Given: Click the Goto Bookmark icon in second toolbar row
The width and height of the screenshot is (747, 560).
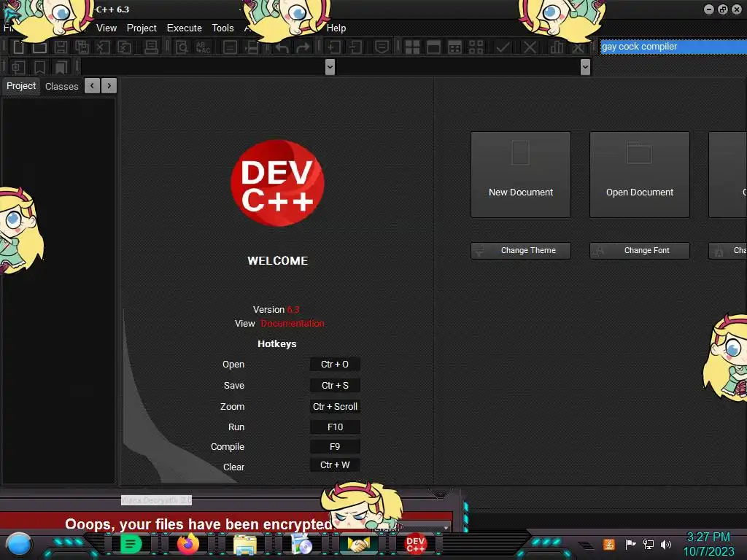Looking at the screenshot, I should pyautogui.click(x=61, y=67).
